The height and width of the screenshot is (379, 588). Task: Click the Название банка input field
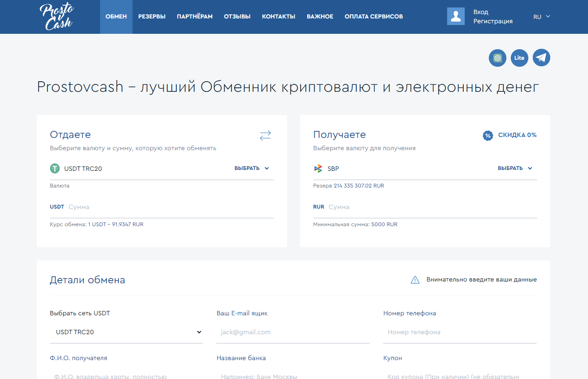[293, 375]
